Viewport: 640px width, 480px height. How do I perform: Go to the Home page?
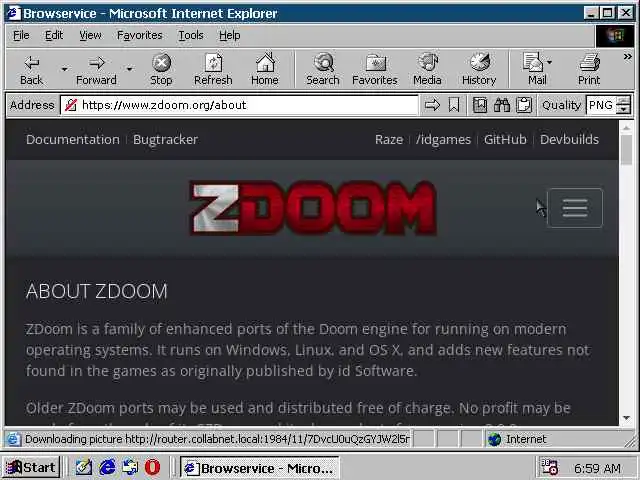point(265,70)
